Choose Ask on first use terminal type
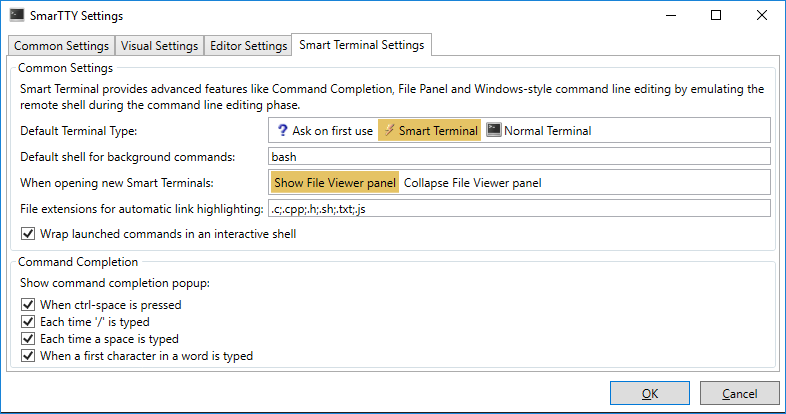Image resolution: width=786 pixels, height=414 pixels. point(325,130)
